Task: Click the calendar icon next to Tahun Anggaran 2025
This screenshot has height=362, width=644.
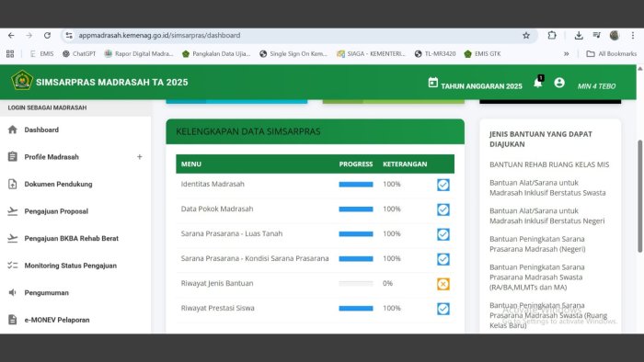Action: click(x=433, y=83)
